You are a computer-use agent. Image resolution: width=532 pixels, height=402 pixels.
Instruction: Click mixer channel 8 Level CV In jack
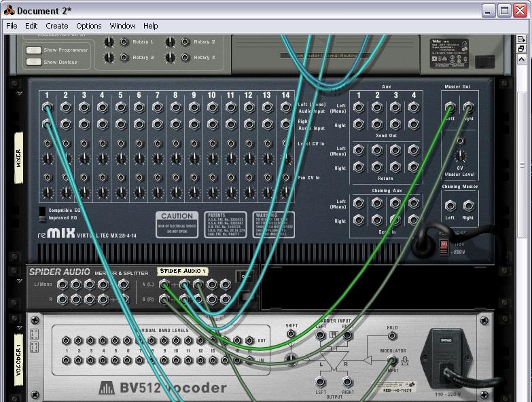pyautogui.click(x=176, y=144)
